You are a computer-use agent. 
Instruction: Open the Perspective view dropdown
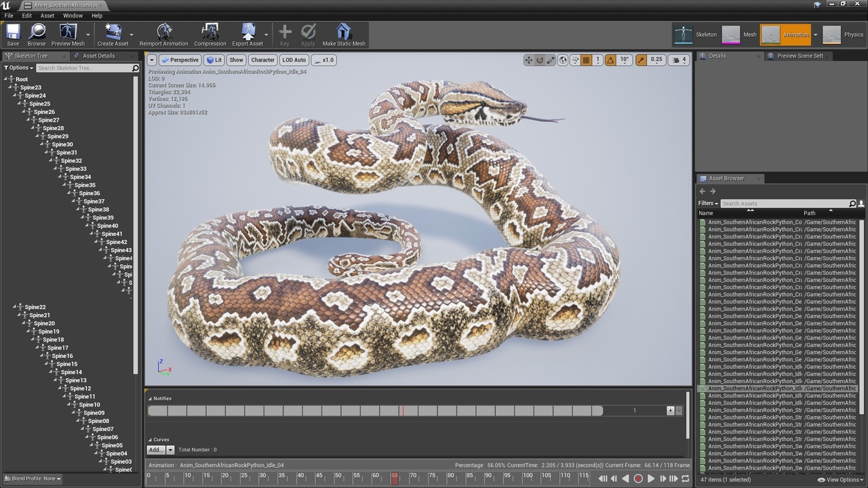(180, 60)
